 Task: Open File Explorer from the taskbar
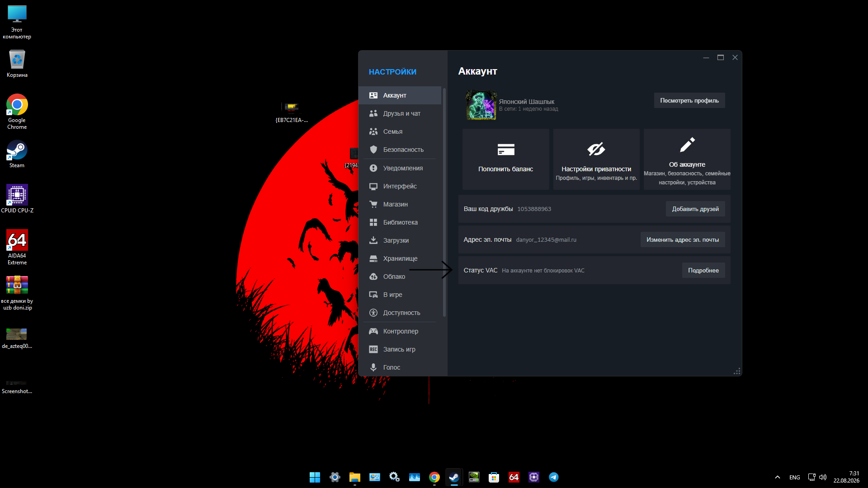pos(355,477)
